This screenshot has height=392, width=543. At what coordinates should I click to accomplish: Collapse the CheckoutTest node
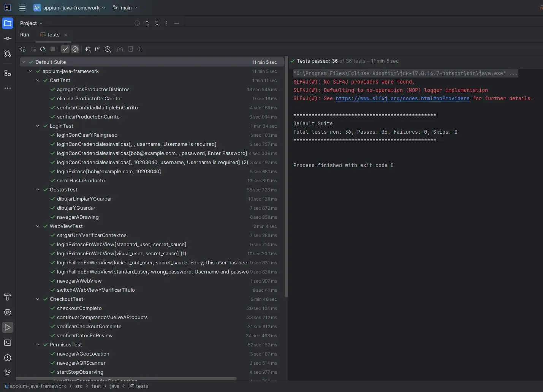point(38,299)
